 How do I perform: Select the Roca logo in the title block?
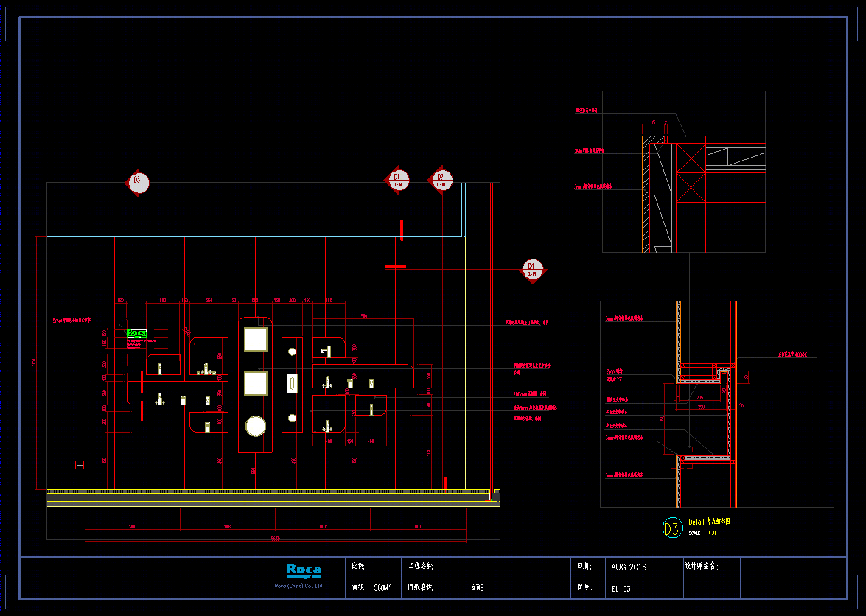tap(304, 570)
